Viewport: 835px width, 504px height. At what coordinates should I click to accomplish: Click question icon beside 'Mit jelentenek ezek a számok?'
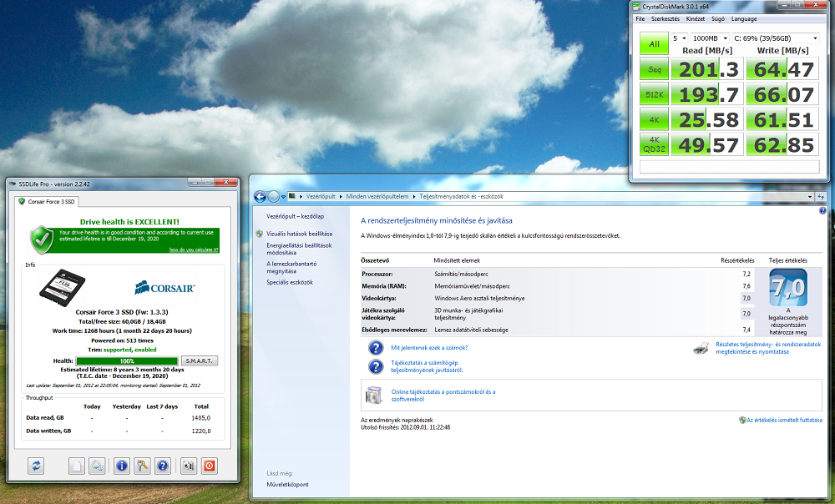(x=376, y=348)
